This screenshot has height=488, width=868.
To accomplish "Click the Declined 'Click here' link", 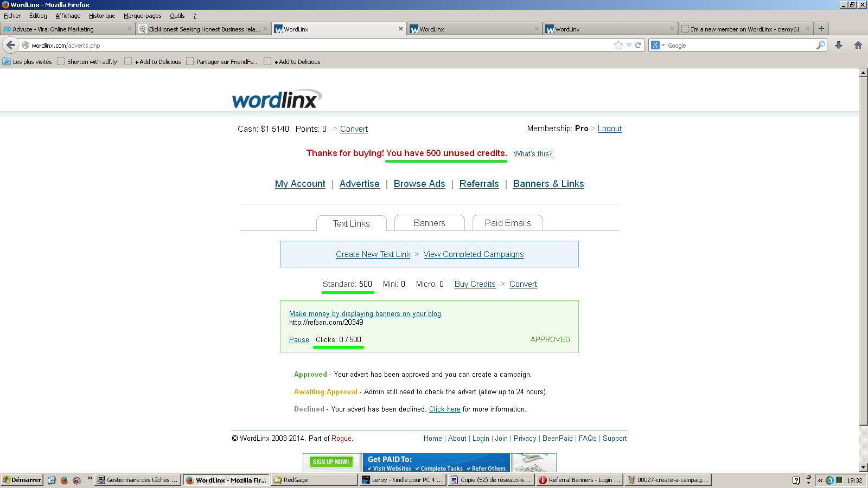I will click(444, 409).
